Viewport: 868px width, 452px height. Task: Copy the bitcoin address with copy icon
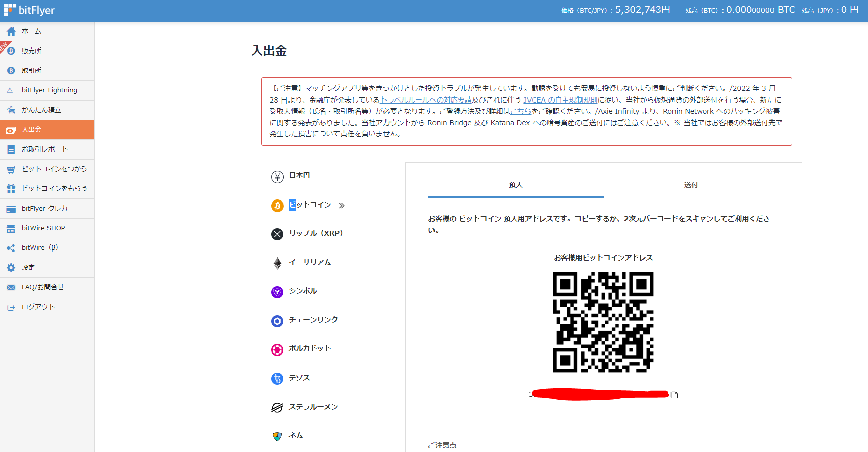click(x=674, y=395)
